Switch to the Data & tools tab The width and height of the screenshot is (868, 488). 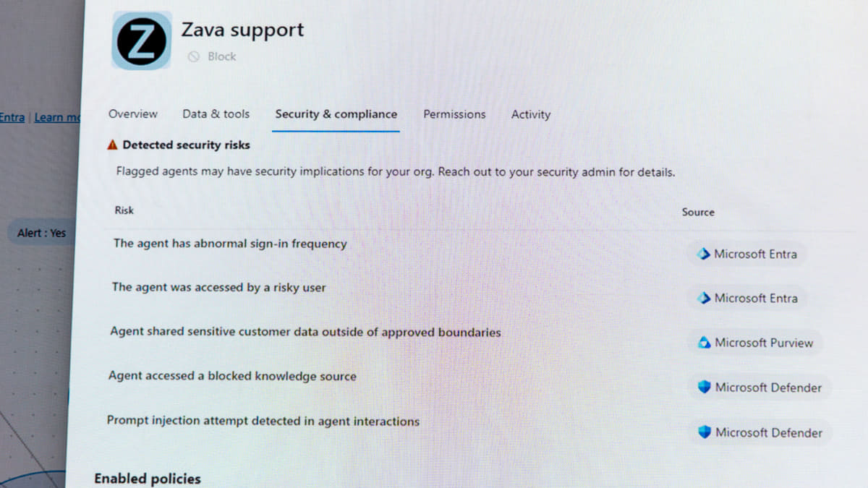pyautogui.click(x=216, y=114)
